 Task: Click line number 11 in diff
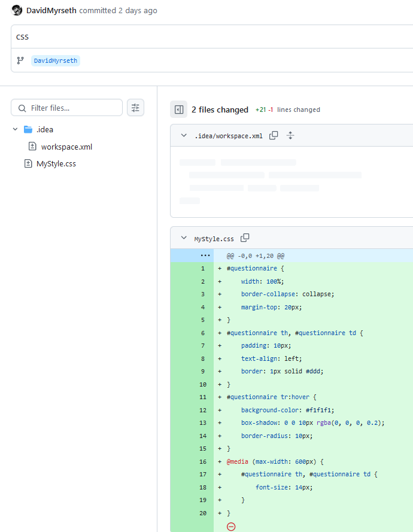click(203, 397)
